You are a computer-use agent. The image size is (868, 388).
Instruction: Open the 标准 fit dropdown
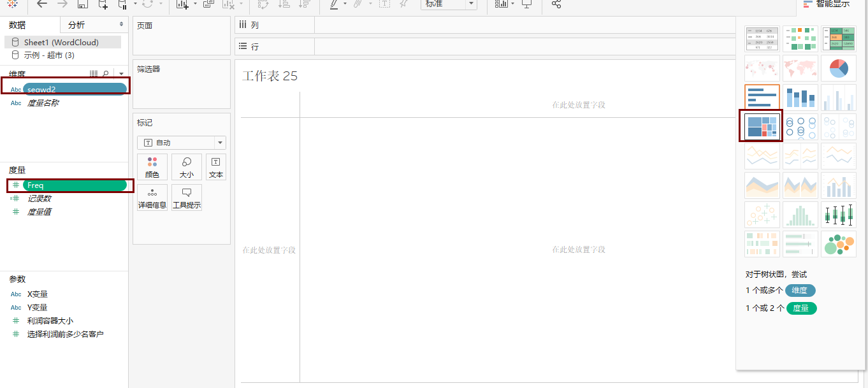449,4
